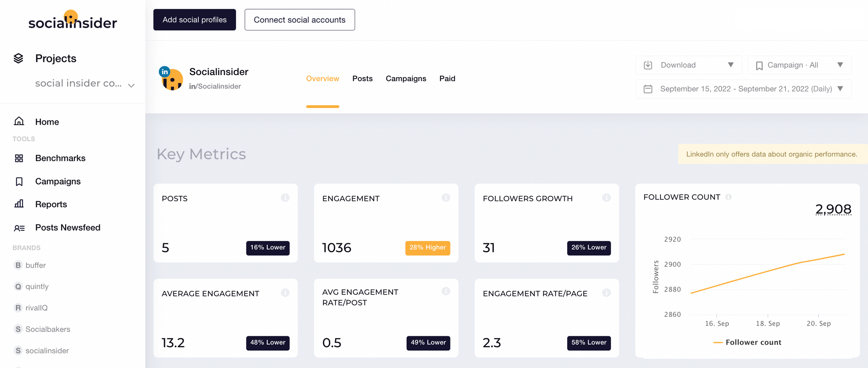Open Posts Newsfeed in the sidebar
This screenshot has width=868, height=368.
[x=68, y=227]
